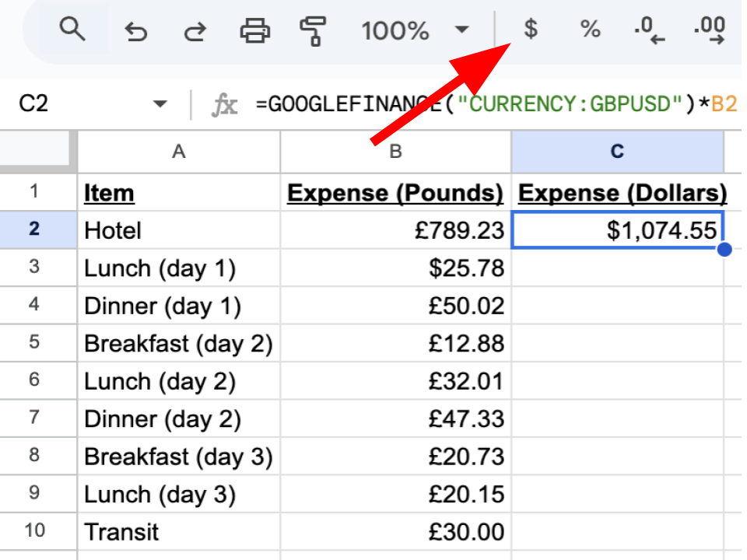Click the Hotel cell in column A

179,230
